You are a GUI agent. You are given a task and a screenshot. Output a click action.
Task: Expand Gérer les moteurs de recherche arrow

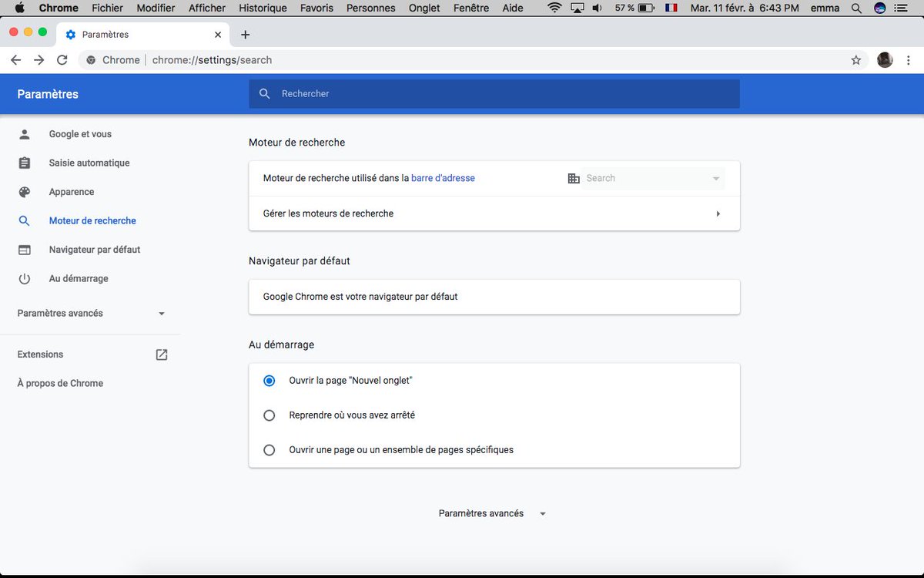(718, 213)
